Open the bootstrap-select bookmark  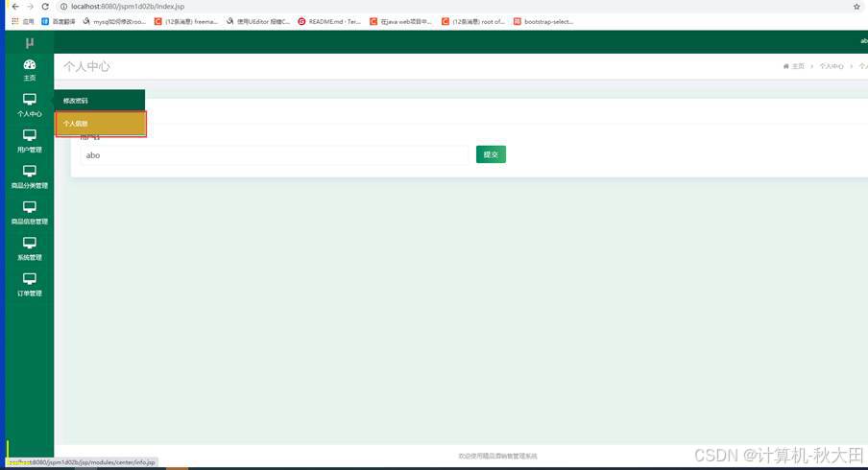pyautogui.click(x=543, y=21)
